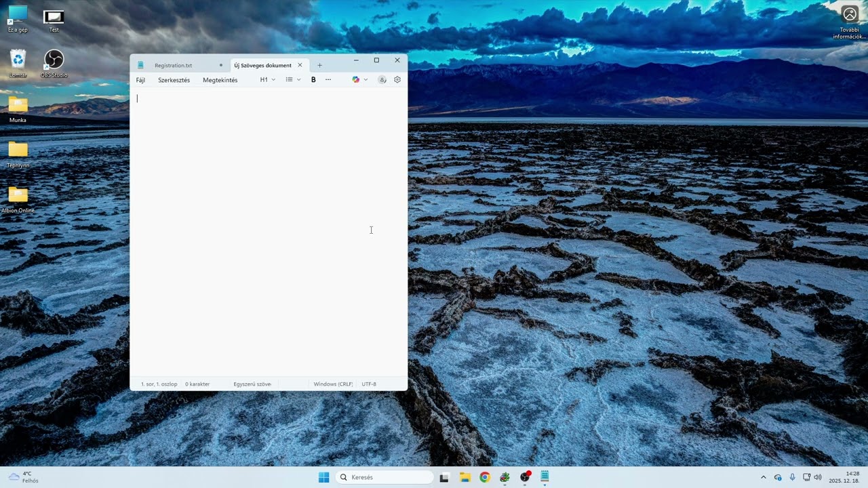This screenshot has width=868, height=488.
Task: Select the Test desktop icon
Action: point(54,20)
